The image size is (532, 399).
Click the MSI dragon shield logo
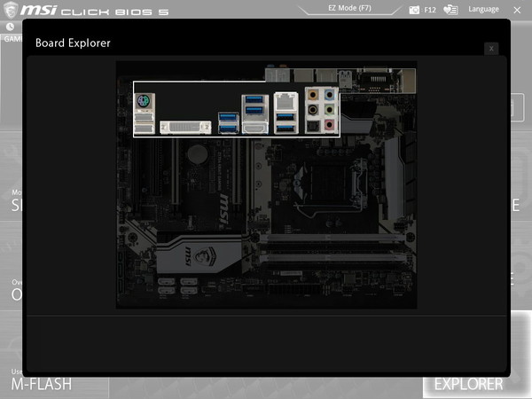point(10,10)
